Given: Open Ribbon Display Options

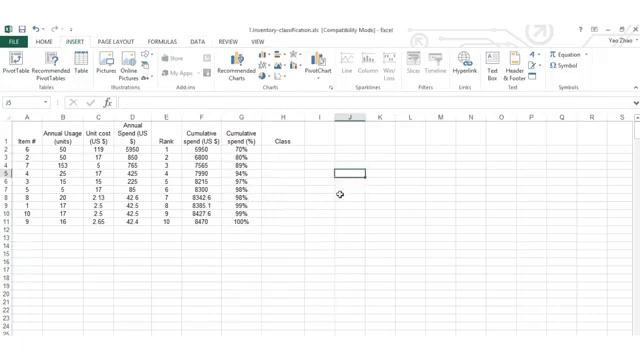Looking at the screenshot, I should click(x=594, y=29).
